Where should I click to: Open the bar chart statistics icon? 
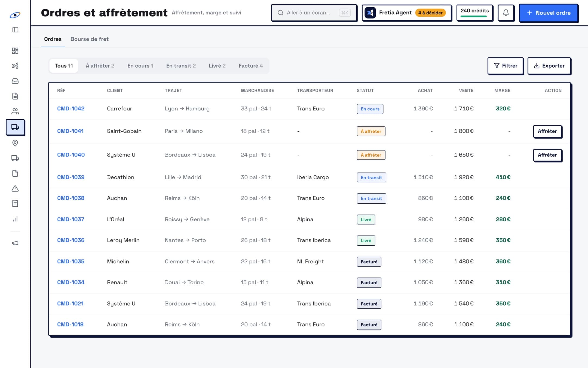[x=15, y=219]
